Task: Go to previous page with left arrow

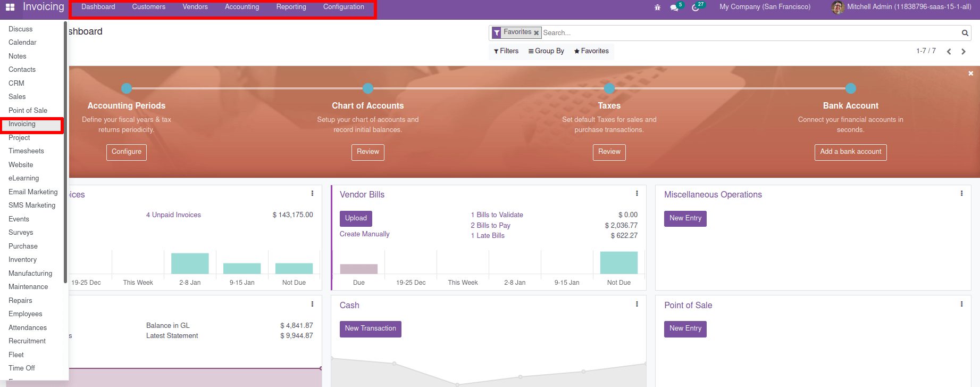Action: pos(949,52)
